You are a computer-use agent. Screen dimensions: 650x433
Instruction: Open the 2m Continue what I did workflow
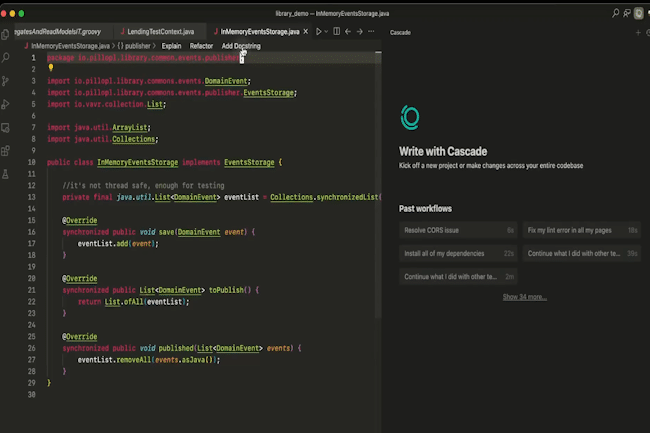[458, 276]
